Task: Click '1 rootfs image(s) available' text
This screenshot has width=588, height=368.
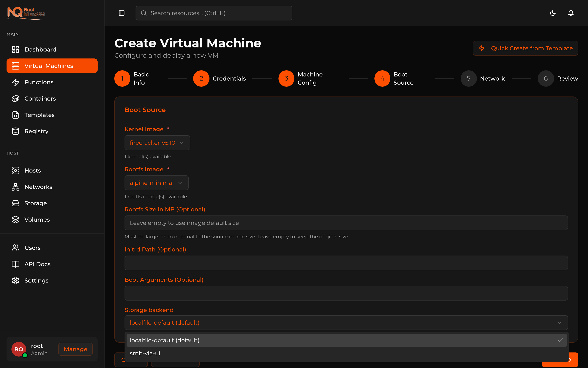Action: coord(156,197)
